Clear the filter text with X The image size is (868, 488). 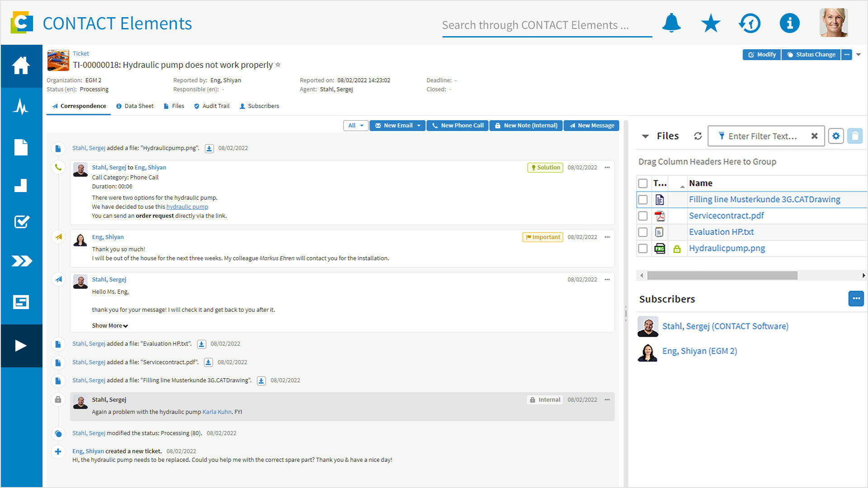814,136
